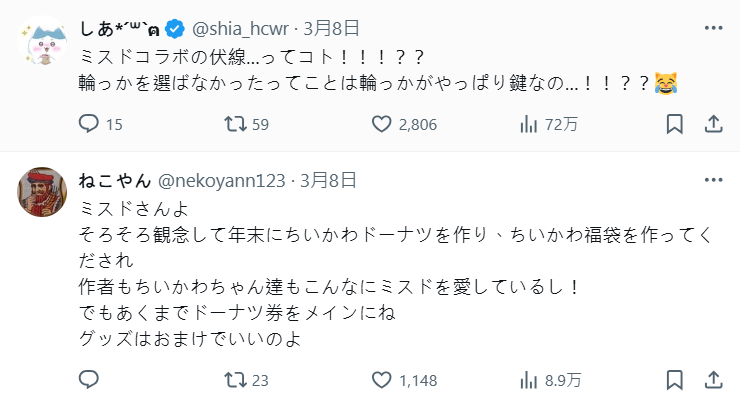Open more options for しあ's tweet

712,26
